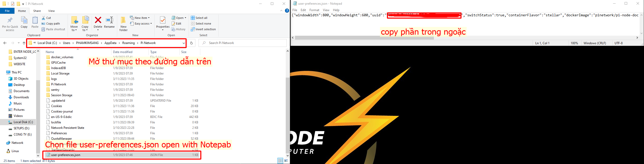The image size is (644, 164).
Task: Click Properties quick access toolbar icon
Action: (x=12, y=4)
